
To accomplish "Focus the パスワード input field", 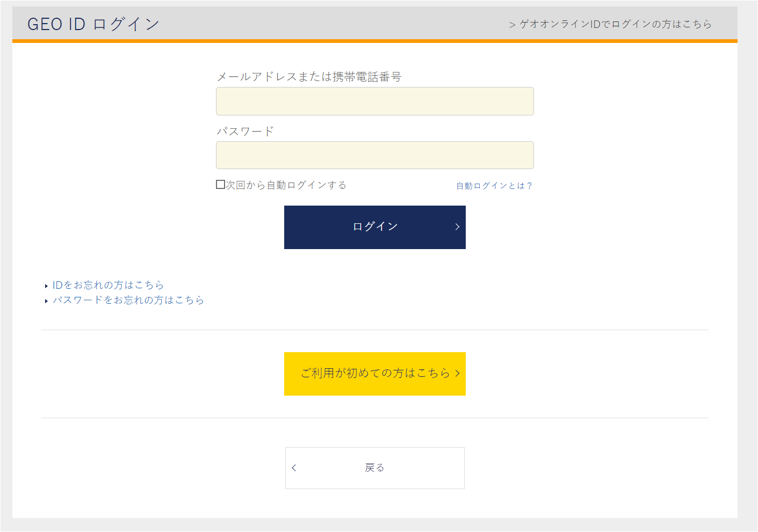I will coord(374,155).
